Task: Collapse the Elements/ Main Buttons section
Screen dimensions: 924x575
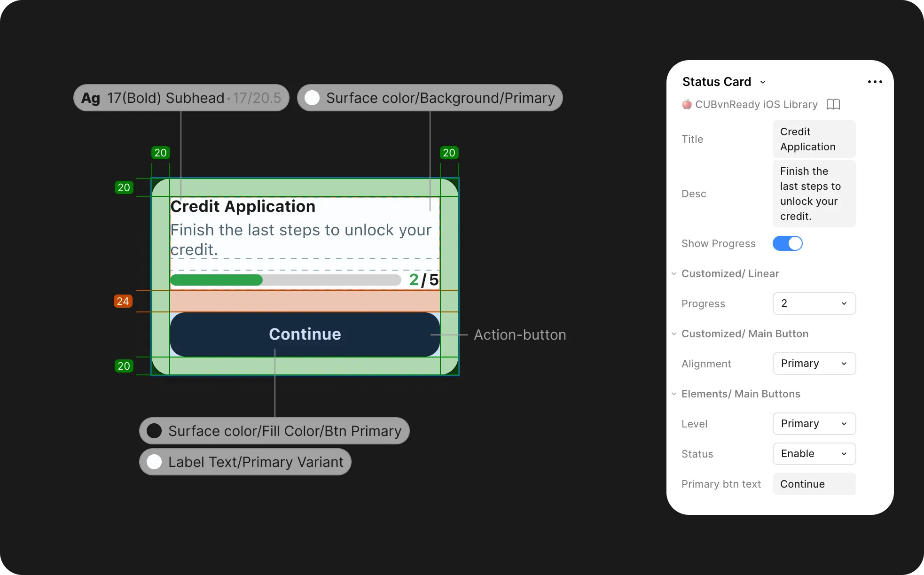Action: pyautogui.click(x=674, y=394)
